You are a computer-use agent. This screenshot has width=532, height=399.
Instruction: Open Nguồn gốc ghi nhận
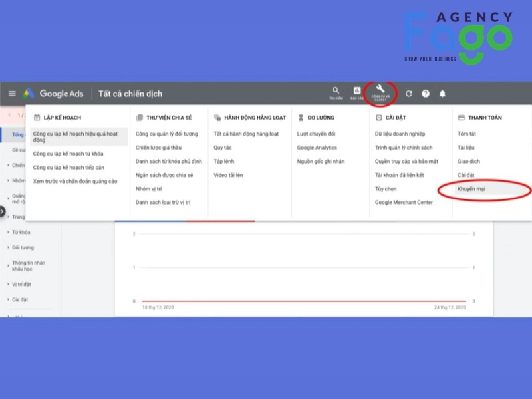321,161
